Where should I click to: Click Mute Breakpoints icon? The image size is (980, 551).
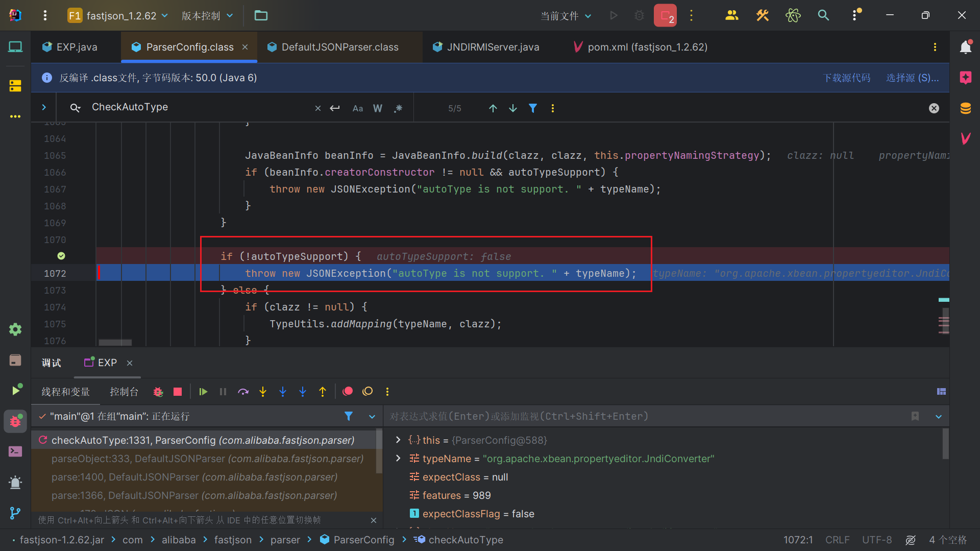click(367, 392)
